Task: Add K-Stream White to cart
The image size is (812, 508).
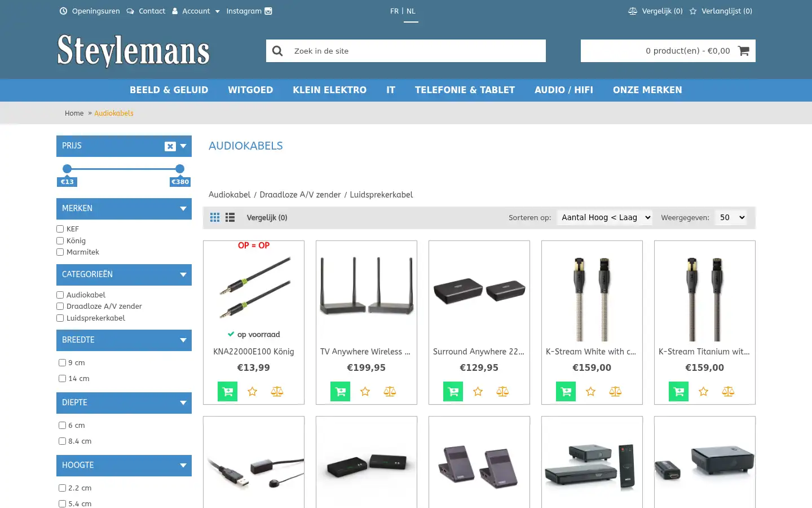Action: pos(566,391)
